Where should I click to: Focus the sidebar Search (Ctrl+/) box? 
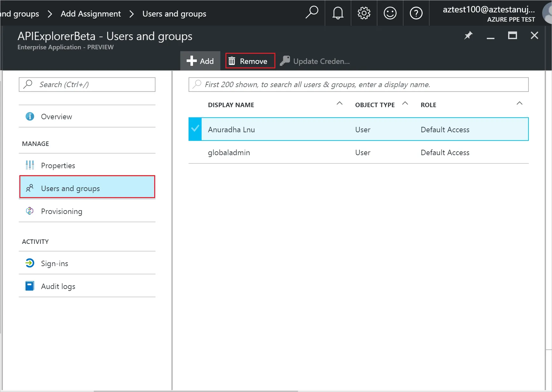(x=87, y=85)
